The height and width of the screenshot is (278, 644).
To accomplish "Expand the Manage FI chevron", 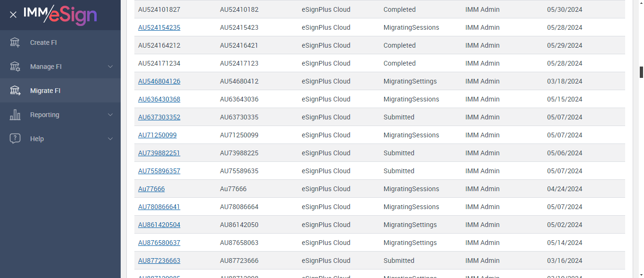I will [x=110, y=67].
